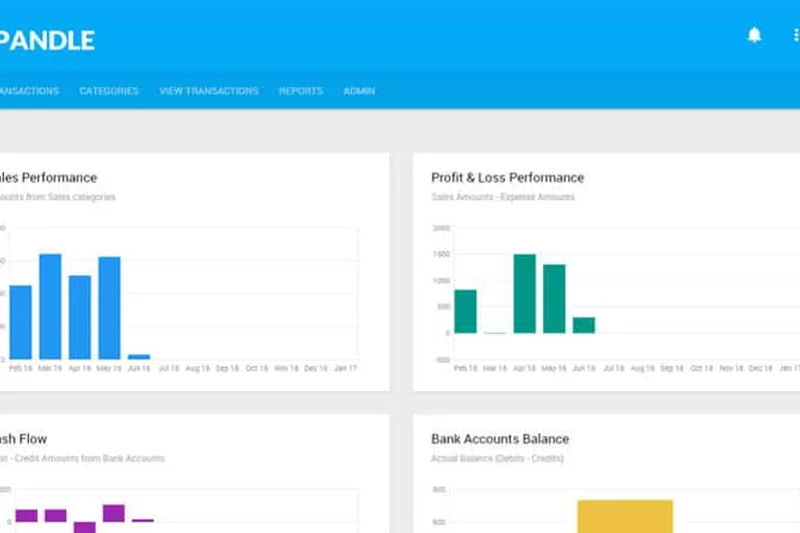Click the Pandle logo in the header
This screenshot has height=533, width=800.
click(46, 40)
